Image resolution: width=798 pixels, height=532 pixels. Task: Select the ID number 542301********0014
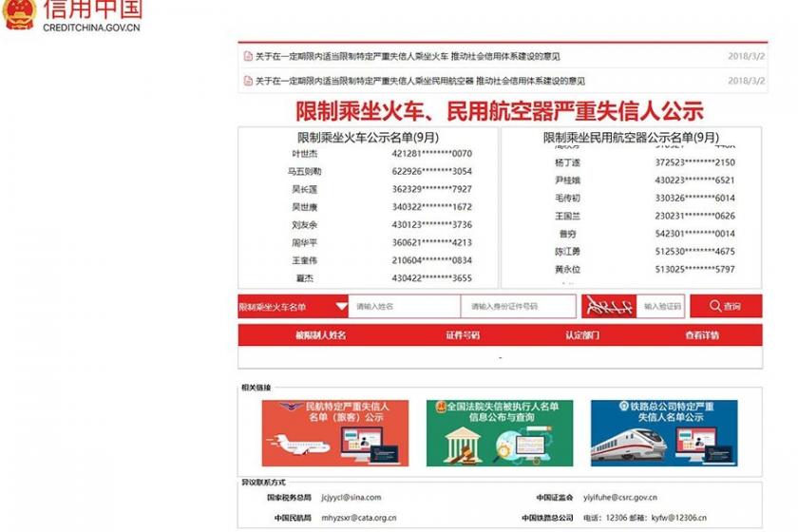pyautogui.click(x=694, y=234)
